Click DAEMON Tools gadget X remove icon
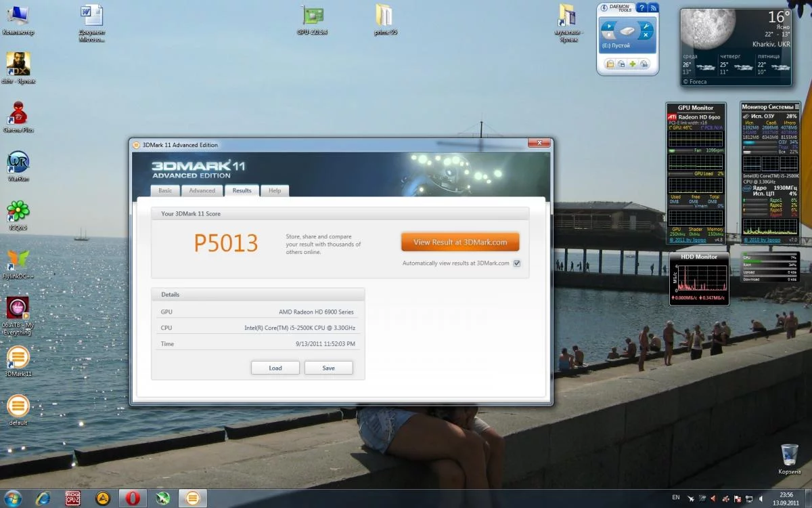 pyautogui.click(x=646, y=35)
